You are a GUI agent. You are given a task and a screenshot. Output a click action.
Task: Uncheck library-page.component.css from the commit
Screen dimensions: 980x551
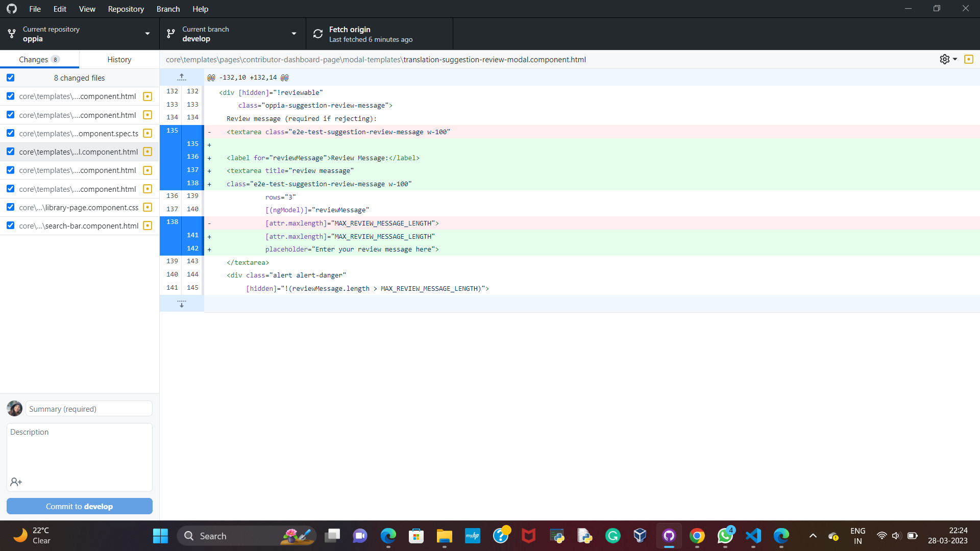point(10,207)
